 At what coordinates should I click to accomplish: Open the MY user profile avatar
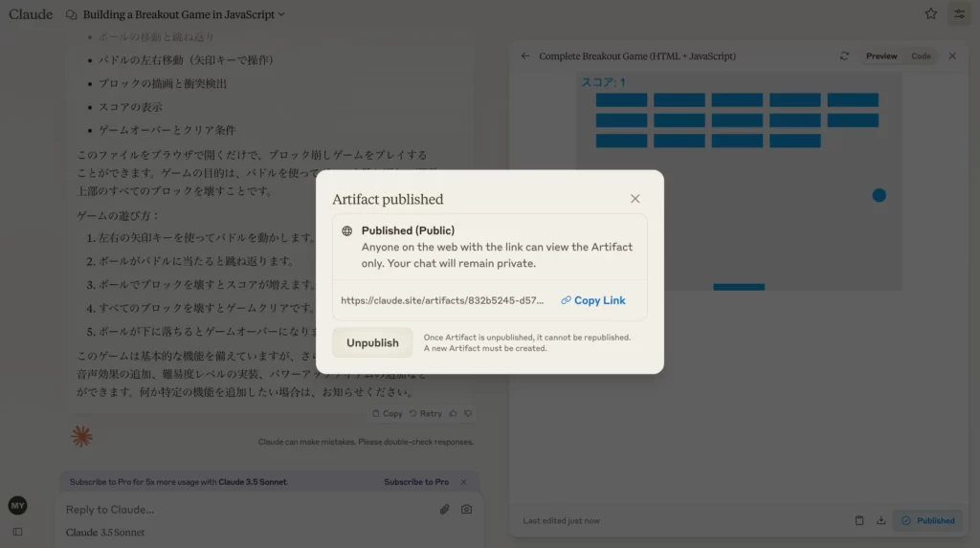17,505
